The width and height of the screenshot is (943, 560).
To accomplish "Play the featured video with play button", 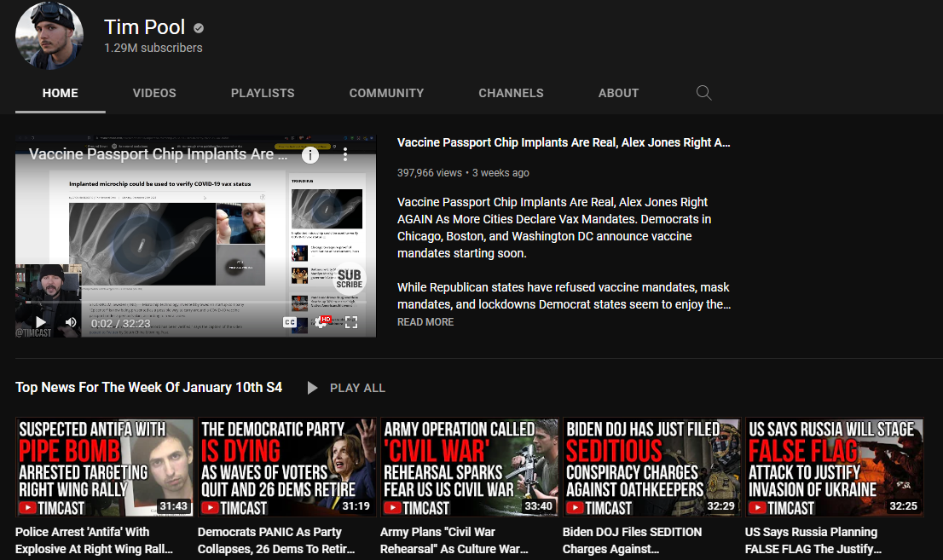I will click(x=40, y=322).
